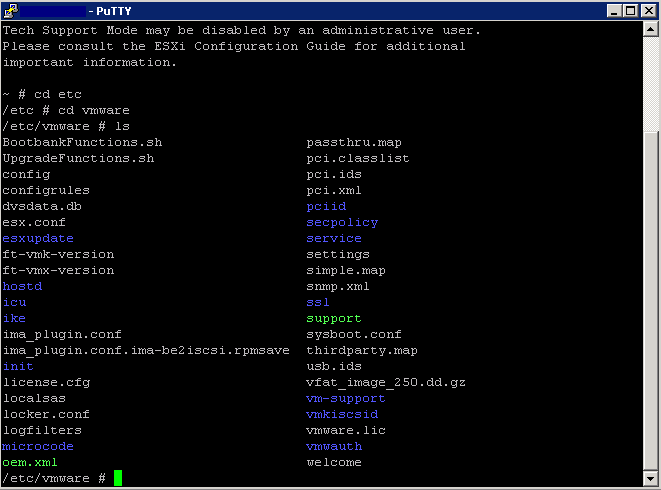Click the blue vmwauth directory name
This screenshot has width=661, height=490.
[x=334, y=447]
